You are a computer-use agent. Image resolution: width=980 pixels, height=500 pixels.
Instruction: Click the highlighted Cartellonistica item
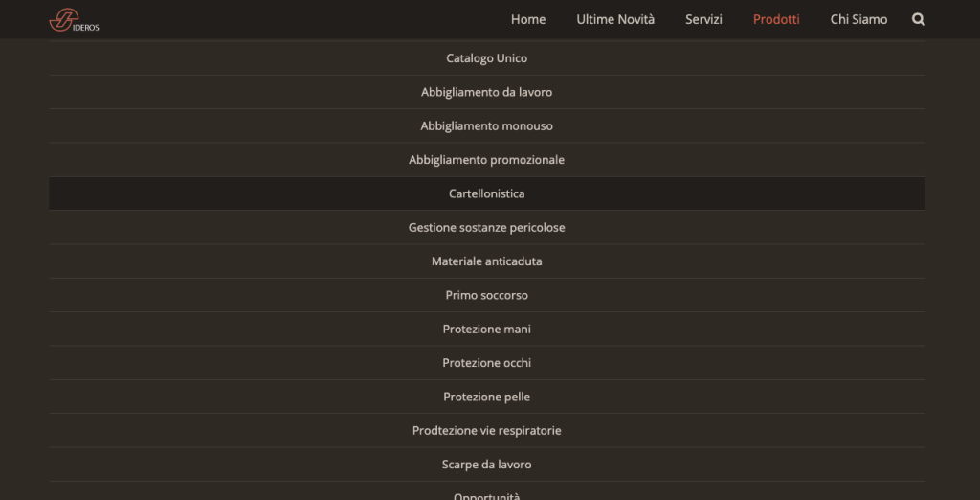tap(487, 193)
